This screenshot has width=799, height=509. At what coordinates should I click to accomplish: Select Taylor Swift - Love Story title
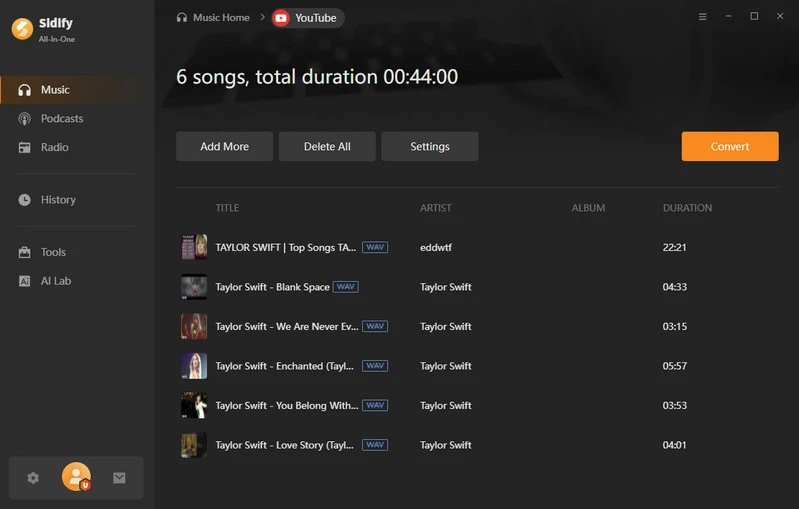pos(284,445)
